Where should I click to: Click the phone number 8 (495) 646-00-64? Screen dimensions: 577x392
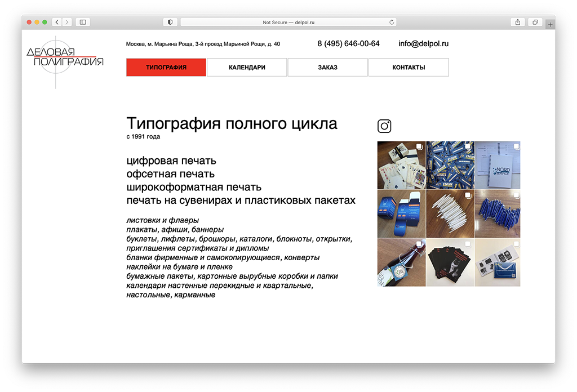(348, 44)
